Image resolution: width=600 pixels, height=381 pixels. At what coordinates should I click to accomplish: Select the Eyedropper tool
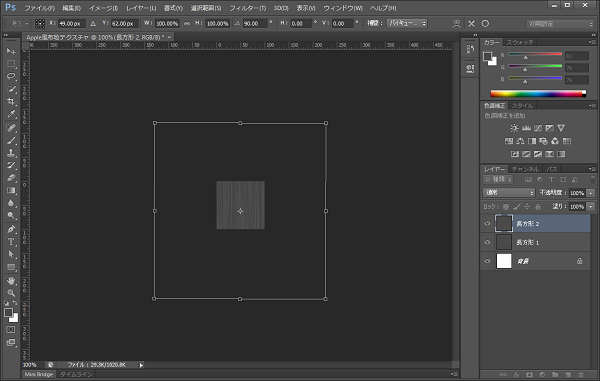click(x=11, y=114)
